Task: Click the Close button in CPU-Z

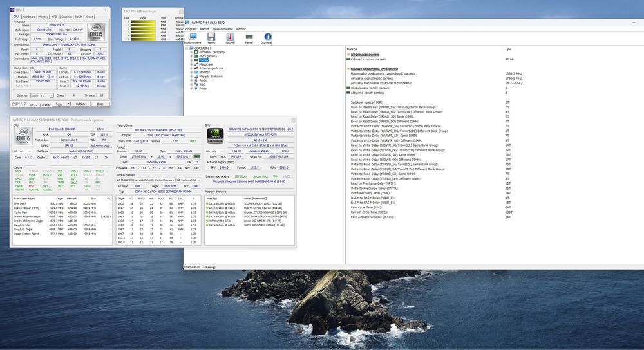Action: (x=100, y=104)
